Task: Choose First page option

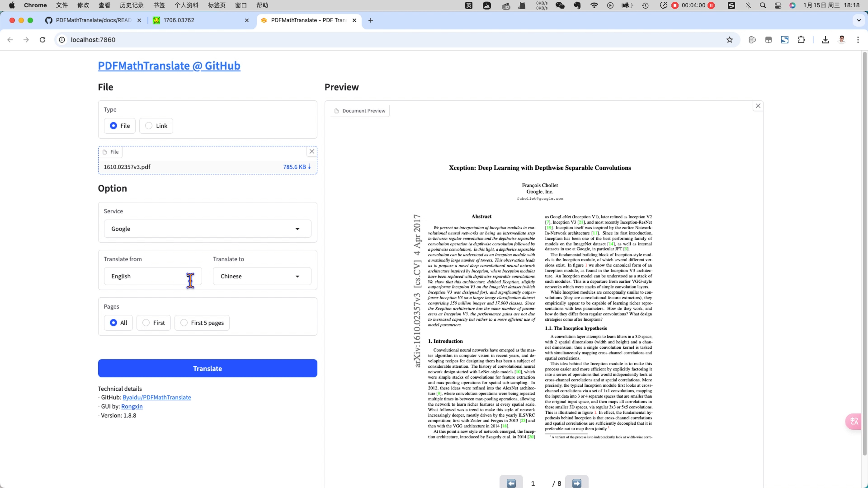Action: tap(154, 323)
